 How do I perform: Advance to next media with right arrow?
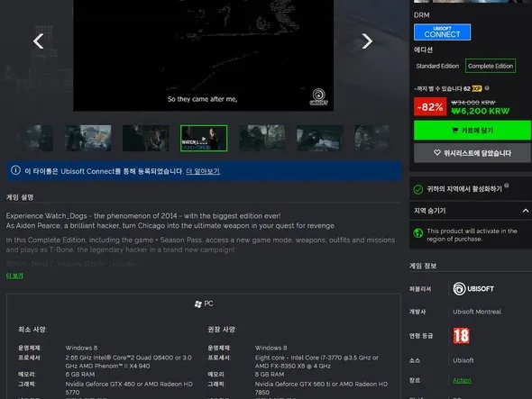click(367, 41)
